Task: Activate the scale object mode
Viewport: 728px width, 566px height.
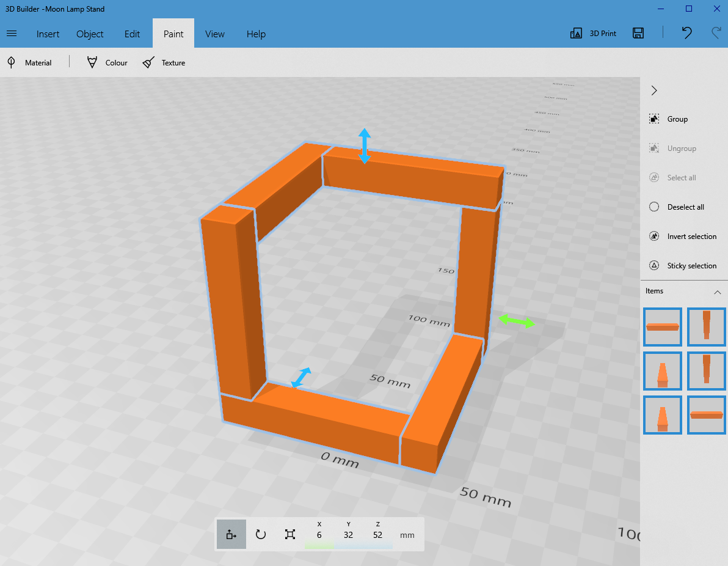Action: coord(290,534)
